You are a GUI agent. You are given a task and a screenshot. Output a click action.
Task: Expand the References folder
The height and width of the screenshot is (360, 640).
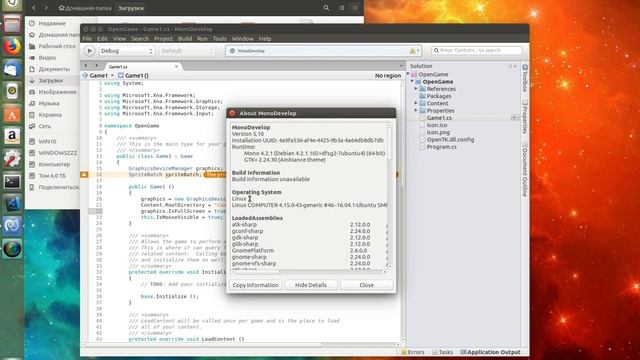416,89
